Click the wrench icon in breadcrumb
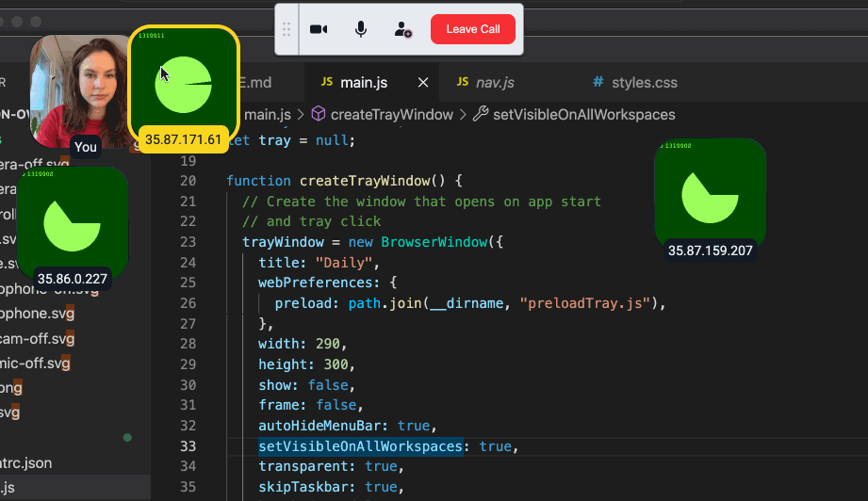This screenshot has width=868, height=501. (480, 114)
